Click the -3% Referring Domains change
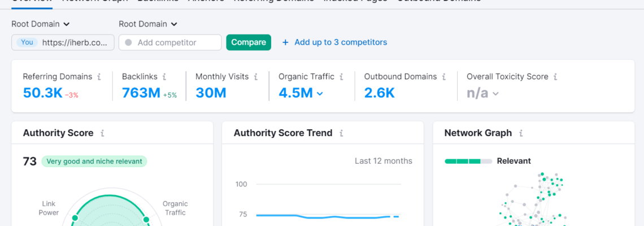This screenshot has width=644, height=226. point(72,95)
